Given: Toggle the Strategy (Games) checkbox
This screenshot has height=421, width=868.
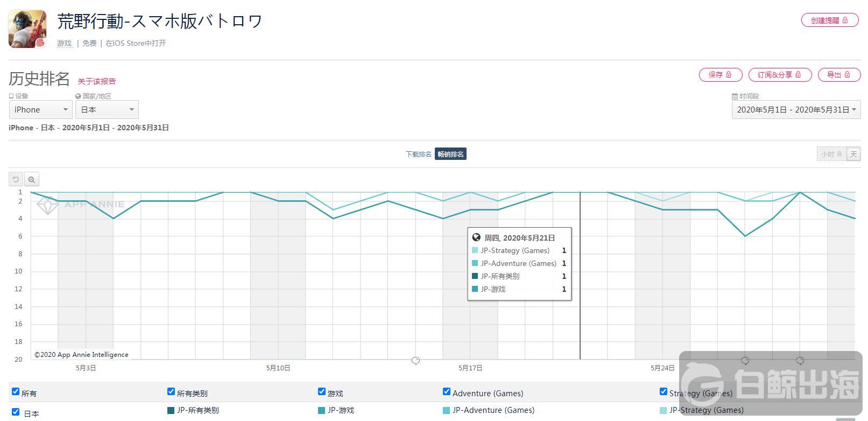Looking at the screenshot, I should 664,391.
